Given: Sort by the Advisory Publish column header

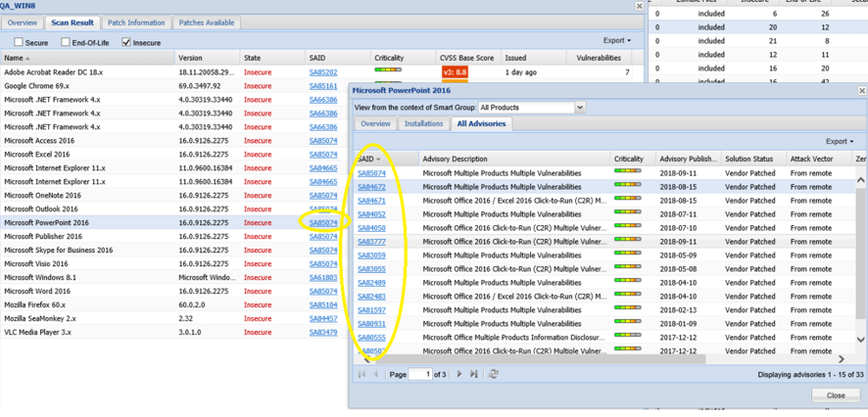Looking at the screenshot, I should (x=689, y=160).
